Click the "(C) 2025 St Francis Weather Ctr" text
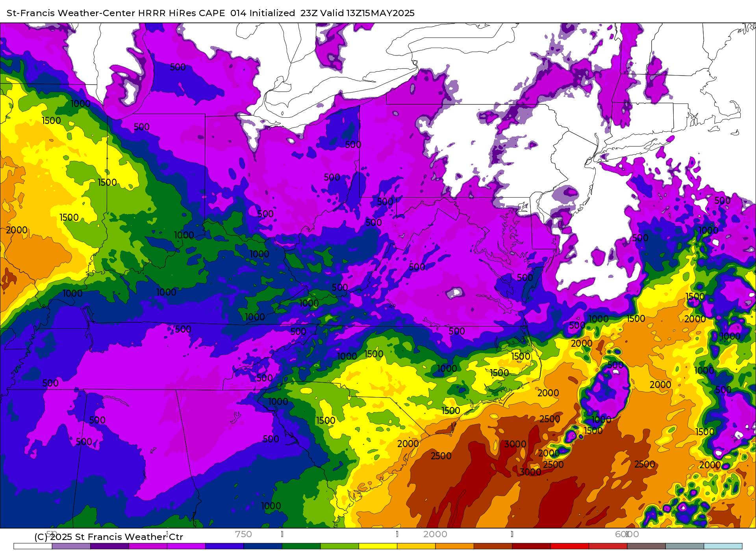Image resolution: width=756 pixels, height=551 pixels. 109,537
